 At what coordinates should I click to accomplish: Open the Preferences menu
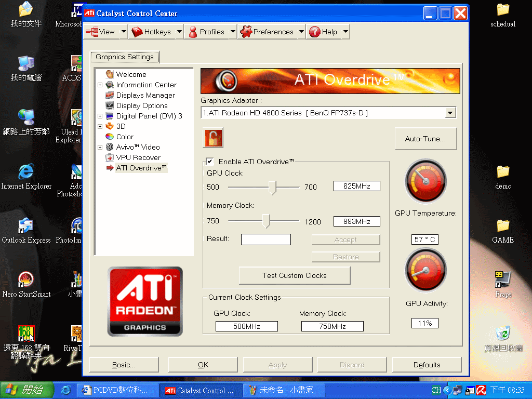(x=273, y=32)
